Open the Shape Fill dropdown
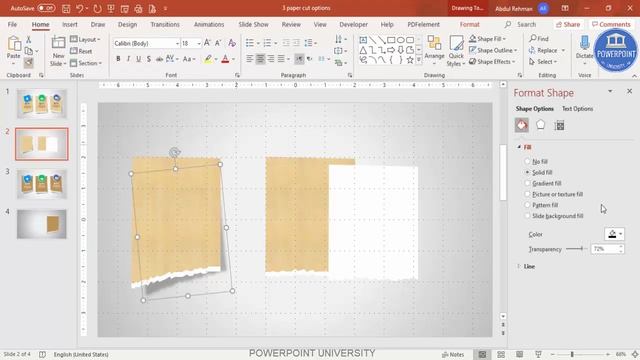The height and width of the screenshot is (360, 640). [488, 39]
